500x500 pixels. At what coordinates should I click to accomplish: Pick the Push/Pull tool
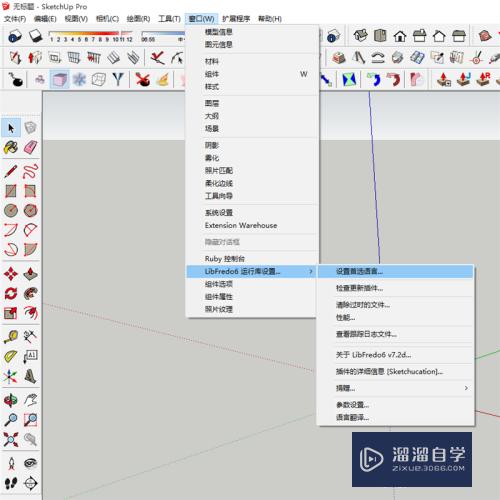[x=30, y=274]
